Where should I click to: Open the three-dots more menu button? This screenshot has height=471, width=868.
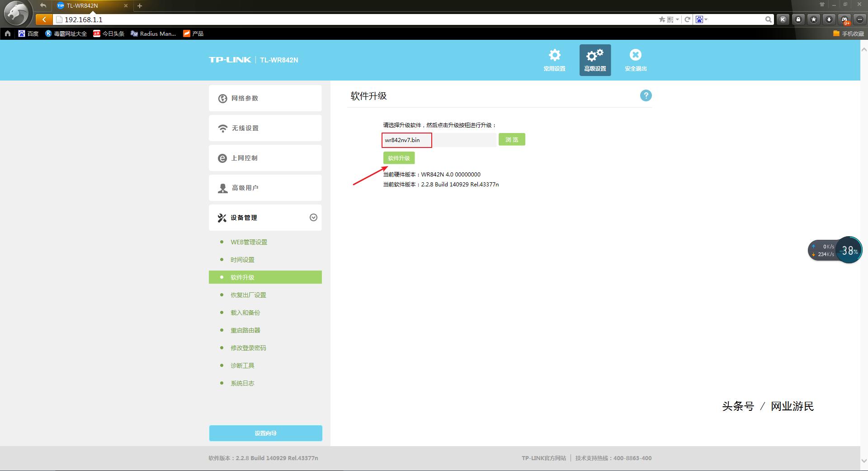point(860,19)
